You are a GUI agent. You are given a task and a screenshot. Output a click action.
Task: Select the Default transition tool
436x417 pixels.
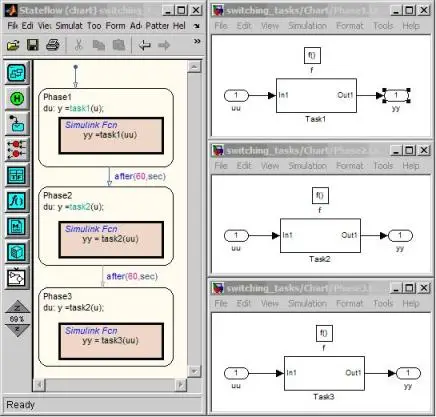pyautogui.click(x=17, y=124)
